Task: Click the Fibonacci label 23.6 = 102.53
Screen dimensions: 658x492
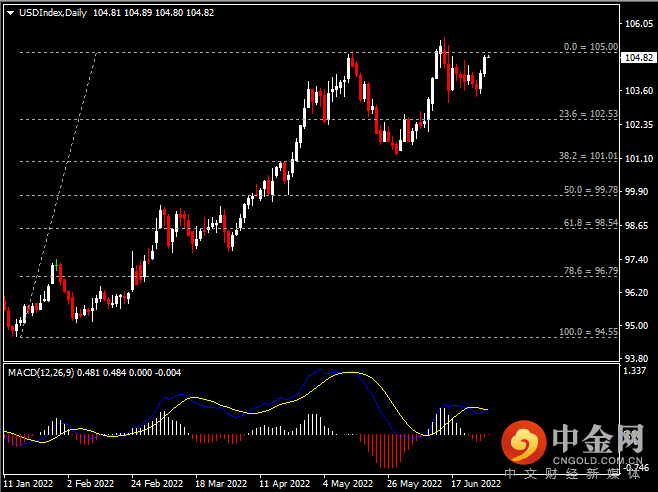Action: pos(588,114)
